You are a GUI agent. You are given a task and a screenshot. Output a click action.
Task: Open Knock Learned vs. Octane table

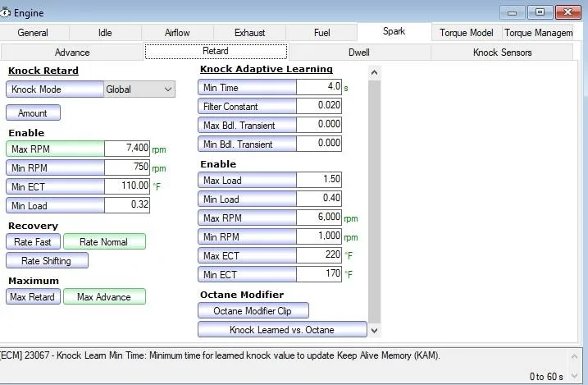[x=282, y=329]
